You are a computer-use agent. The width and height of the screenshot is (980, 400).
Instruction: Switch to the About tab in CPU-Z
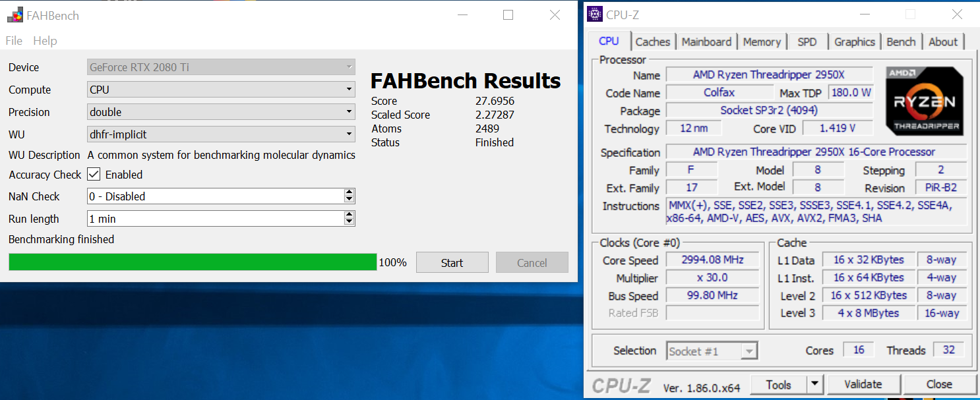pos(943,42)
